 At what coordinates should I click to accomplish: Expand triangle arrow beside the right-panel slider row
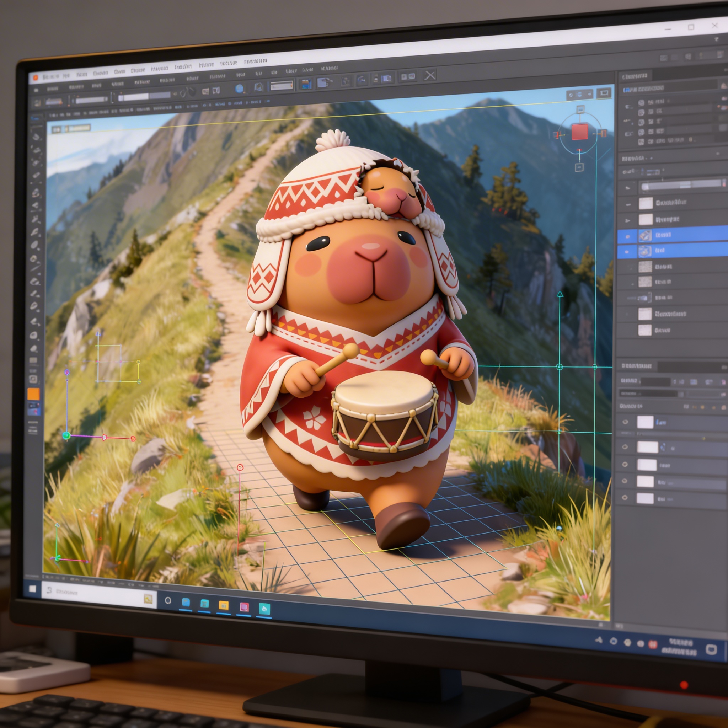pos(628,187)
